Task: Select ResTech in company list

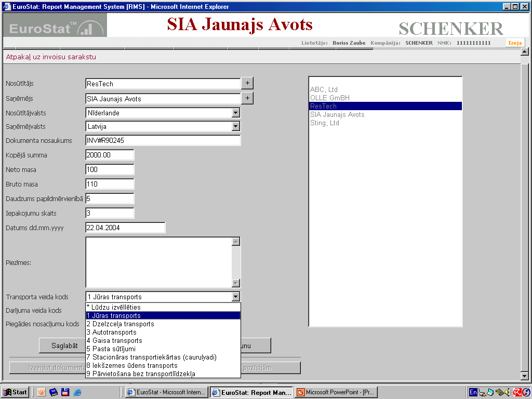Action: click(x=385, y=106)
